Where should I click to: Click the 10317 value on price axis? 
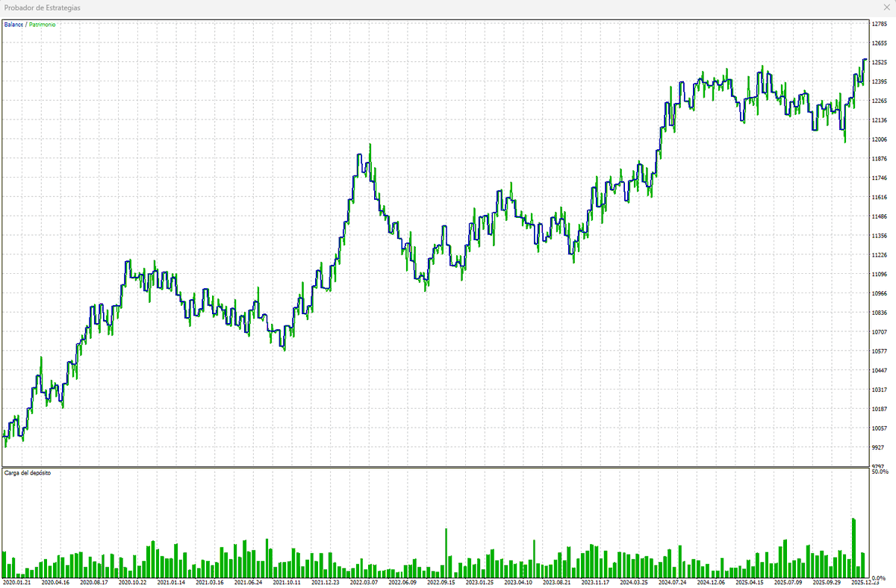tap(879, 390)
